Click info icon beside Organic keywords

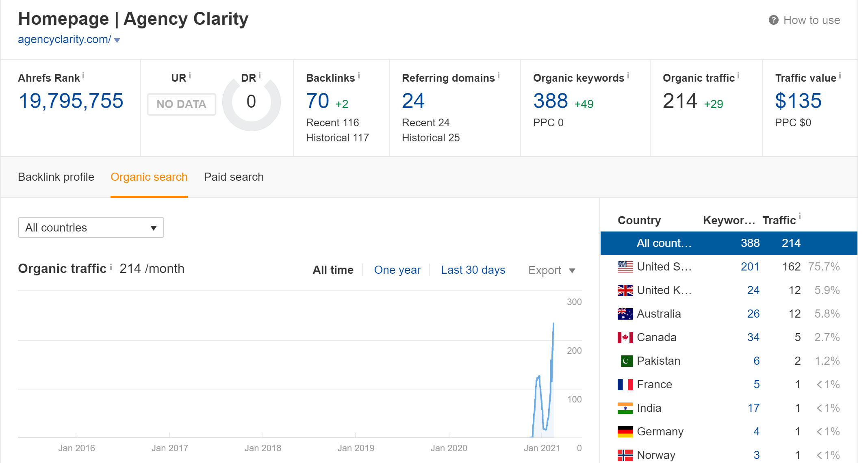tap(628, 76)
